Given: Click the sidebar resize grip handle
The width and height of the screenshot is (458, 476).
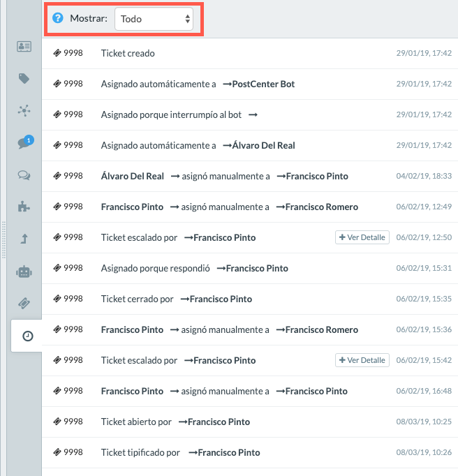Looking at the screenshot, I should click(3, 240).
